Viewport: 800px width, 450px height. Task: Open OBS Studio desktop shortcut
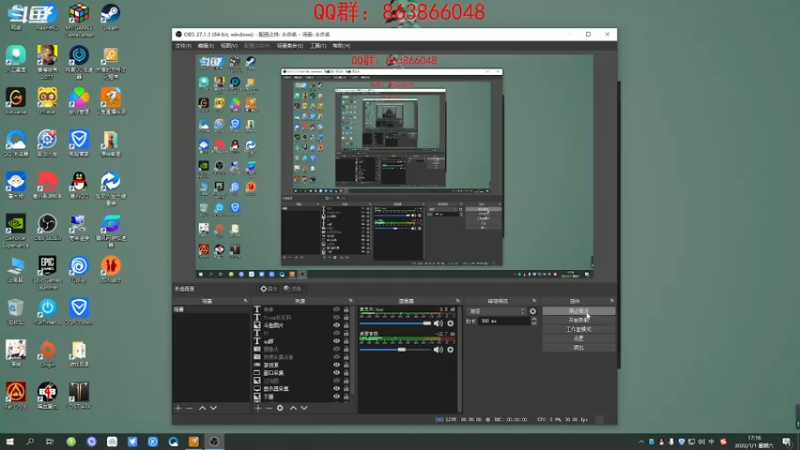(x=47, y=228)
